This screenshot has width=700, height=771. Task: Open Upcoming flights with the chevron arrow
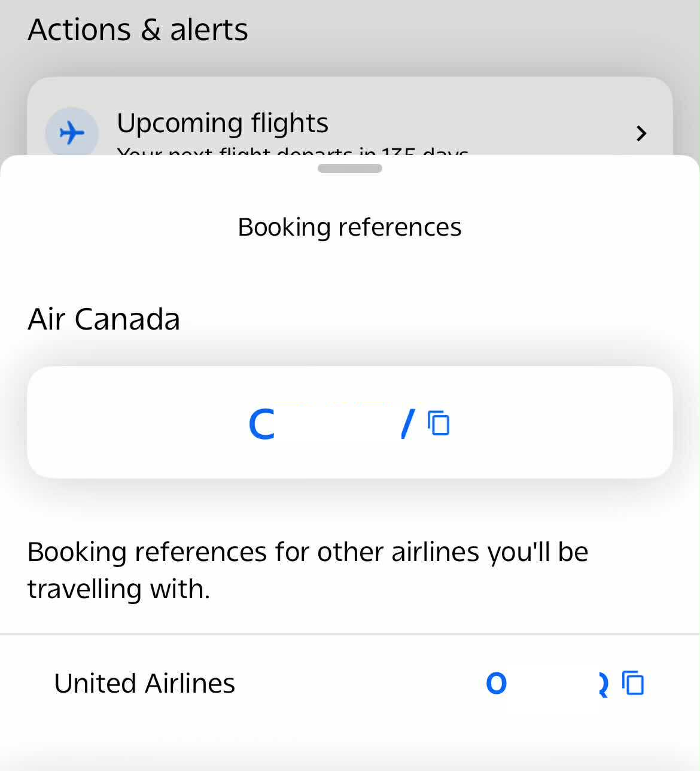click(641, 133)
